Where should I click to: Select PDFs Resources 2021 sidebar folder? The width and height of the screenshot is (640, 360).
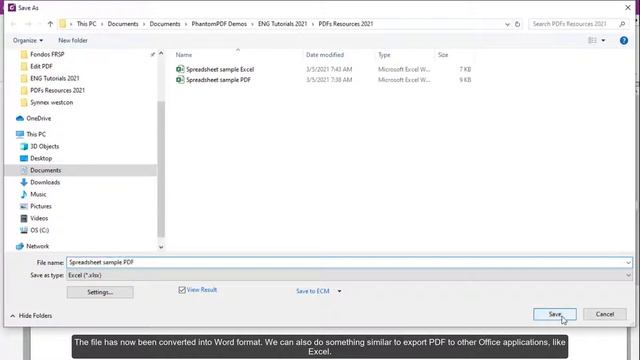[57, 90]
